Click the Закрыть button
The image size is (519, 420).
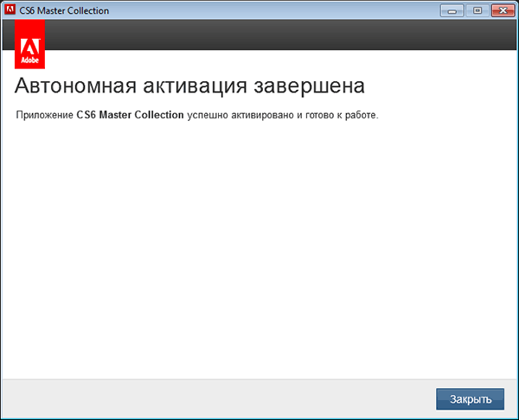(x=470, y=399)
